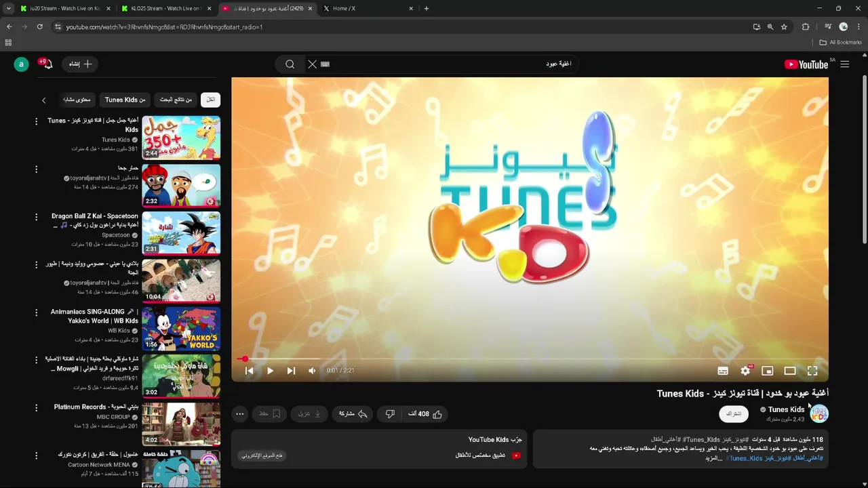Click the red video progress bar
Screen dimensions: 868x488
coord(530,359)
